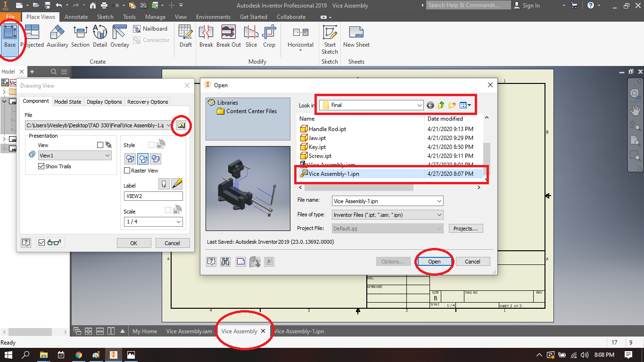Click the Up One Level folder icon
The image size is (644, 362).
441,105
